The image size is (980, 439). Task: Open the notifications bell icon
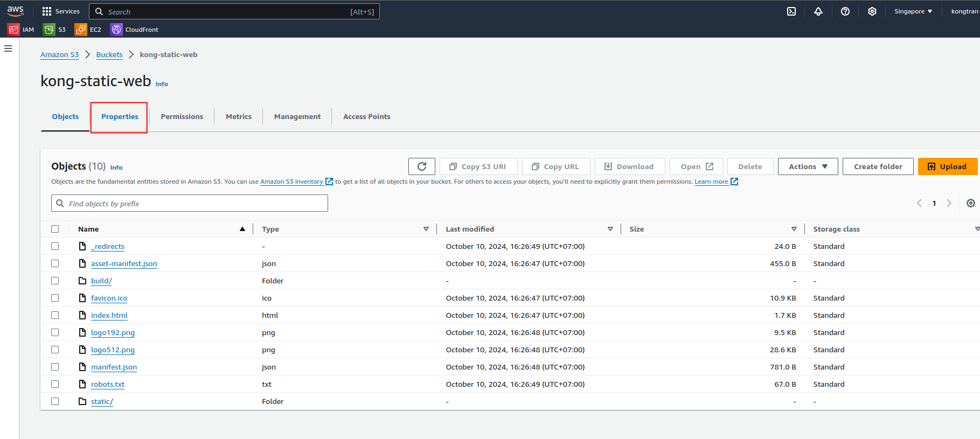818,11
